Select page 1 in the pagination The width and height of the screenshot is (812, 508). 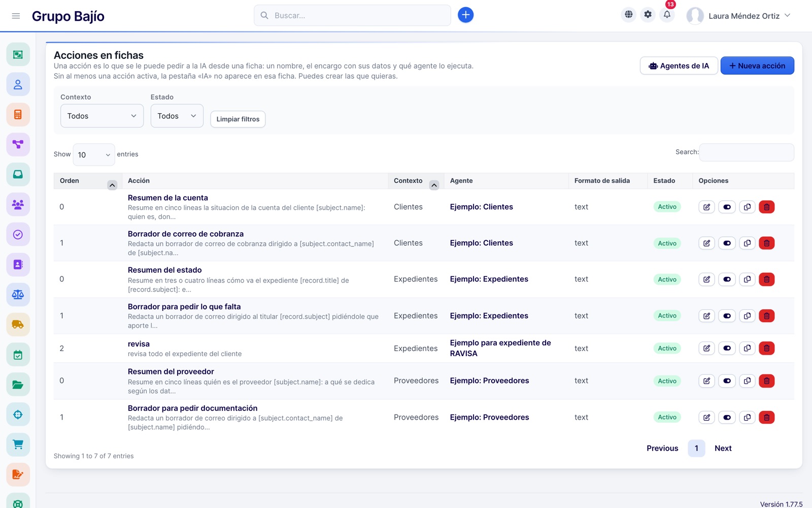(x=696, y=448)
